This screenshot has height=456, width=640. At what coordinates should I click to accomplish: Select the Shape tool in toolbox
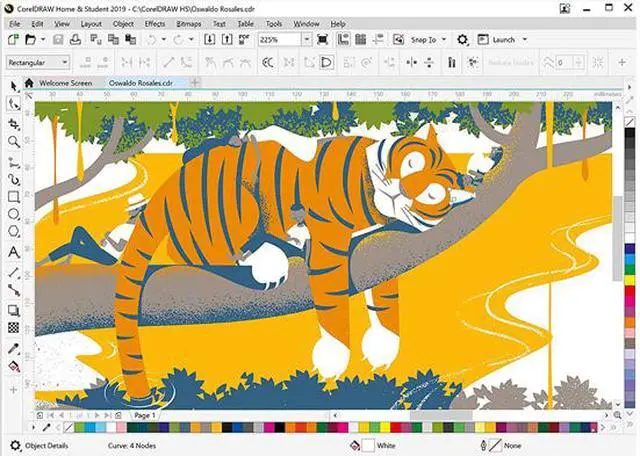13,104
